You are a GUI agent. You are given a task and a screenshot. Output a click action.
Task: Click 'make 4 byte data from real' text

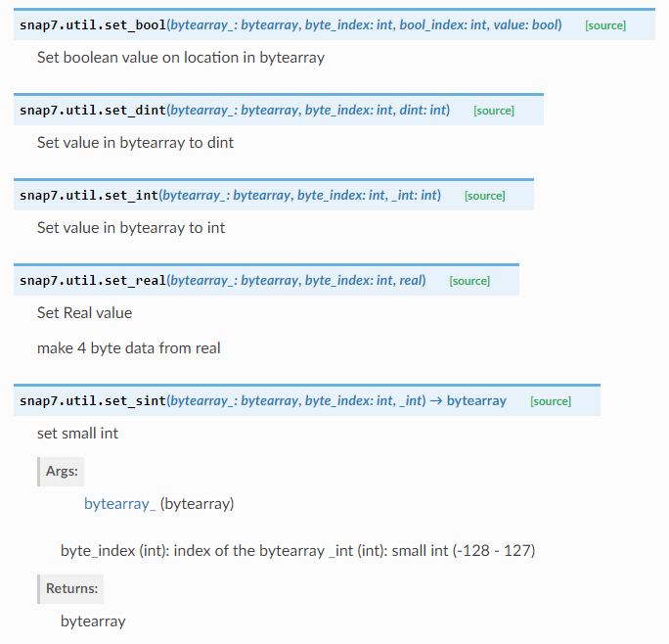[129, 348]
